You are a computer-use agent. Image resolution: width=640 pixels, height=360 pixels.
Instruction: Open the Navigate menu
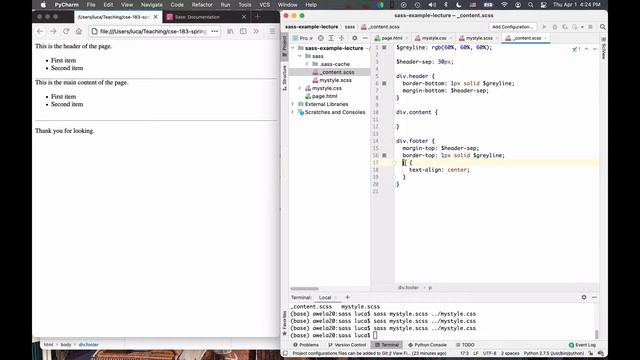(x=151, y=5)
